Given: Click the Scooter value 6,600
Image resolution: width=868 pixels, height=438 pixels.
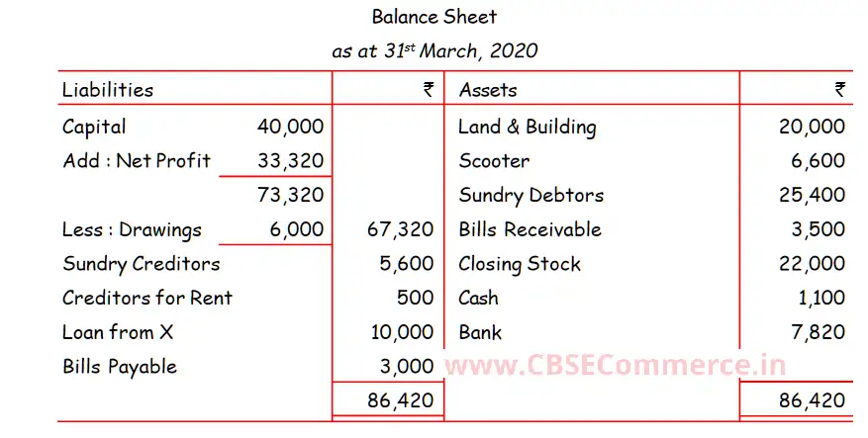Looking at the screenshot, I should (818, 160).
